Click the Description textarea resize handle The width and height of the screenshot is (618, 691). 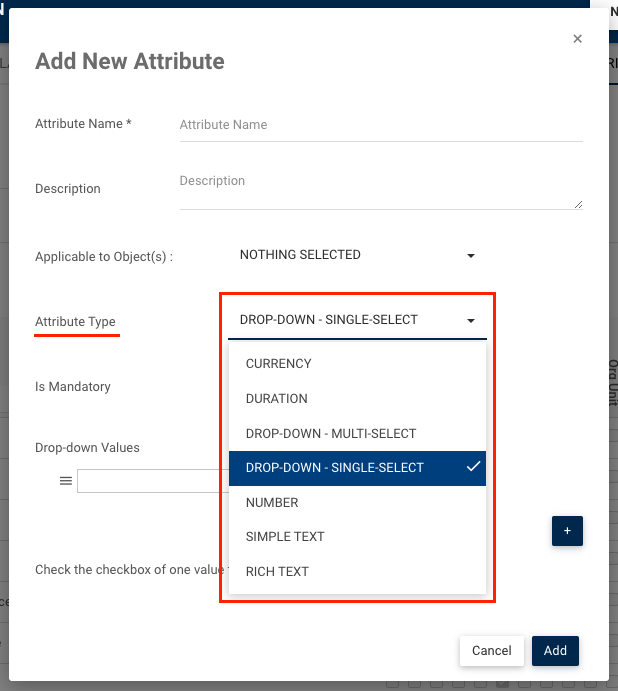[x=578, y=204]
